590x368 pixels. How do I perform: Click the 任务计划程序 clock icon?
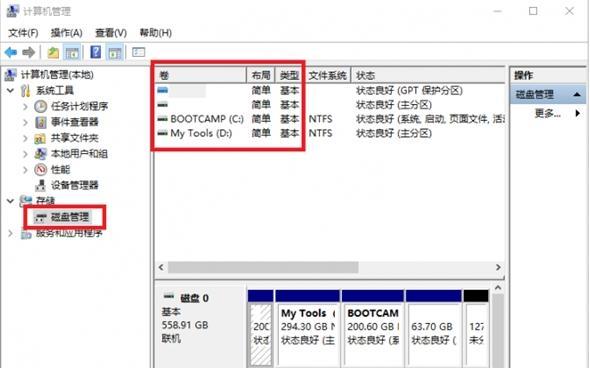pyautogui.click(x=40, y=106)
